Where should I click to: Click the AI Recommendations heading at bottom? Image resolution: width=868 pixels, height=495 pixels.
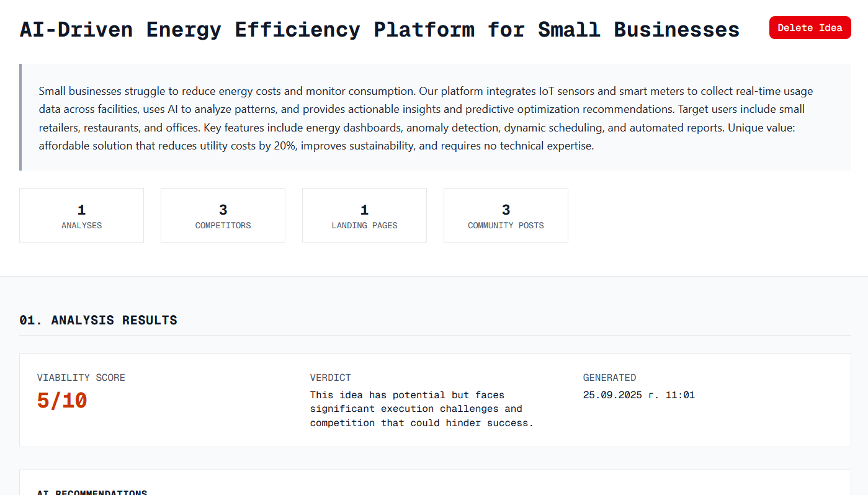point(92,493)
